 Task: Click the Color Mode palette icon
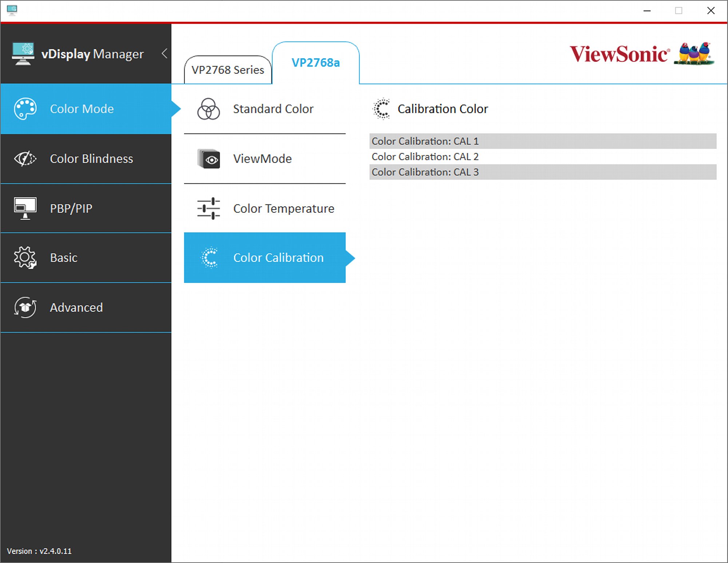click(x=25, y=109)
